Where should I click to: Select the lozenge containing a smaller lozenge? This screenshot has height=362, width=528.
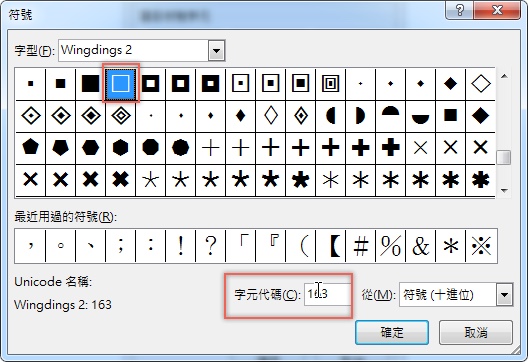click(300, 116)
